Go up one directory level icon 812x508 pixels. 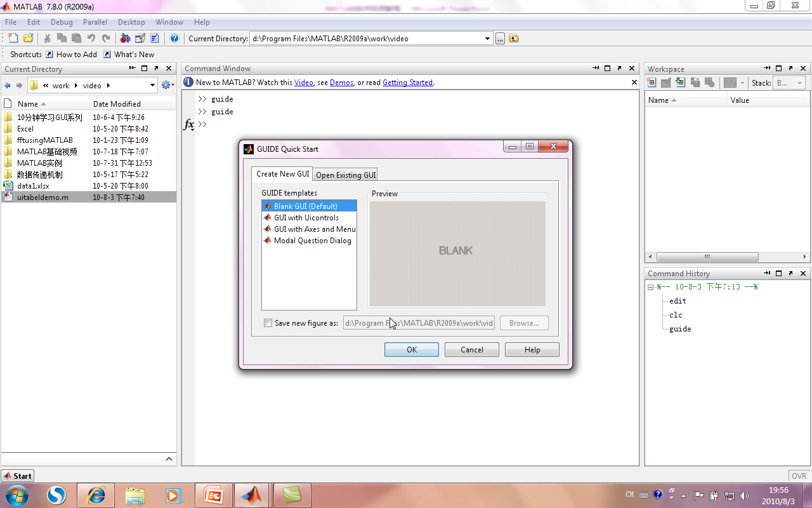coord(514,38)
